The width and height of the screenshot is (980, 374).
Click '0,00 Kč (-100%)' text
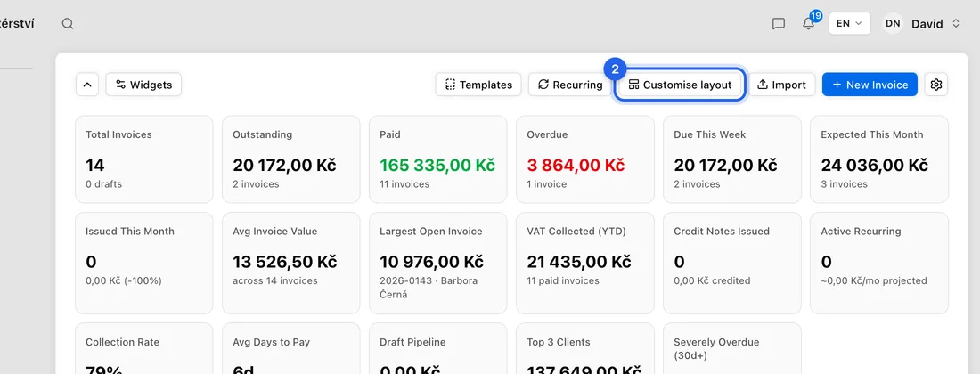pyautogui.click(x=123, y=281)
